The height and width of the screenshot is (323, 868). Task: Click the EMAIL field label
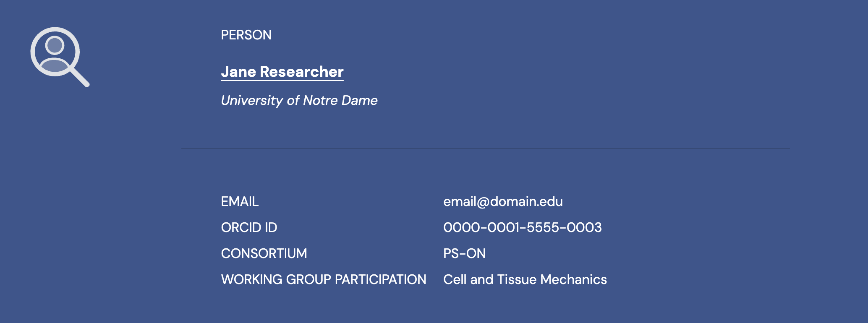tap(240, 202)
